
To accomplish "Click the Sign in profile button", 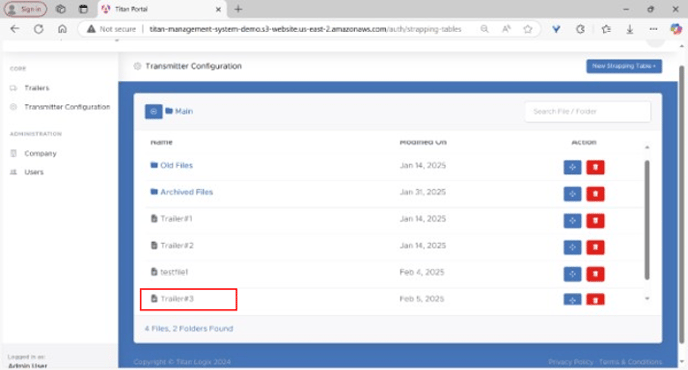I will pos(25,9).
